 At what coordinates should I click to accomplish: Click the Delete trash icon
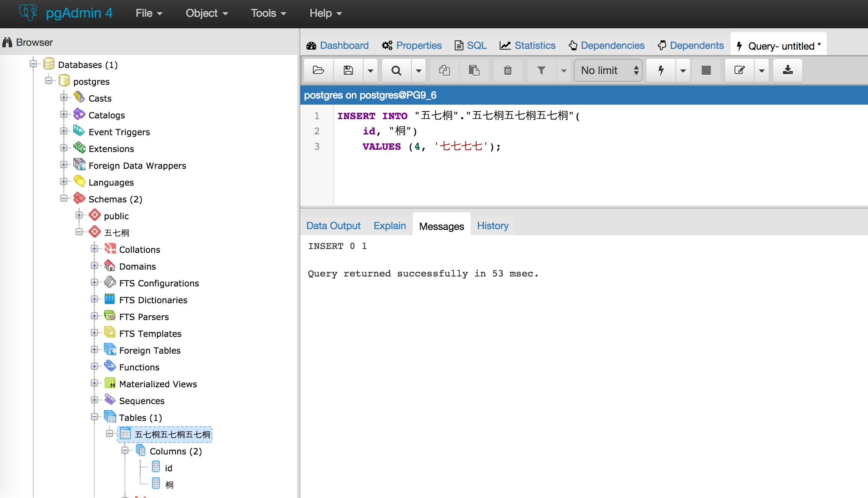coord(508,70)
